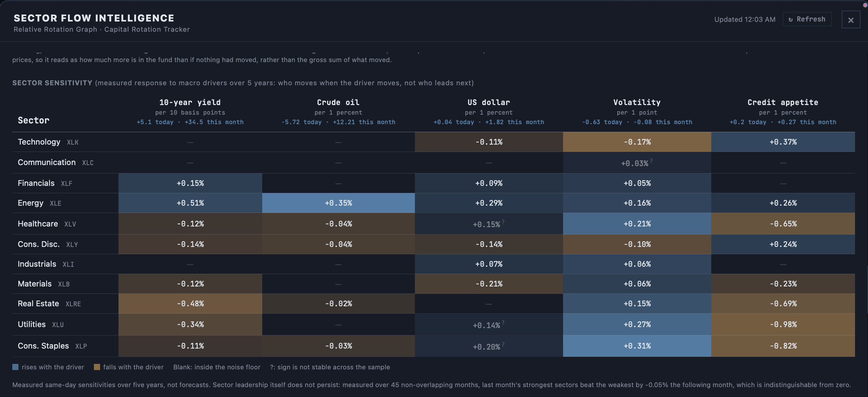The height and width of the screenshot is (397, 868).
Task: Click the Refresh button
Action: click(x=807, y=19)
